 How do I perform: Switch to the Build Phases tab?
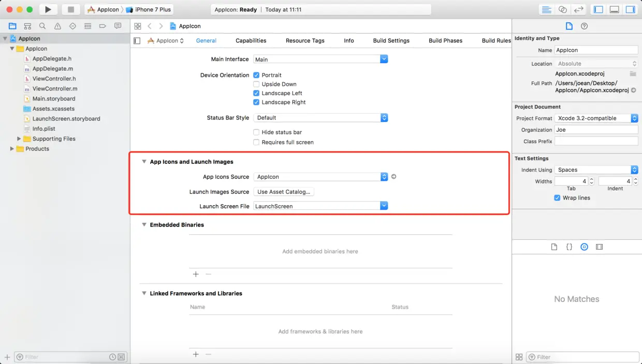click(x=445, y=40)
